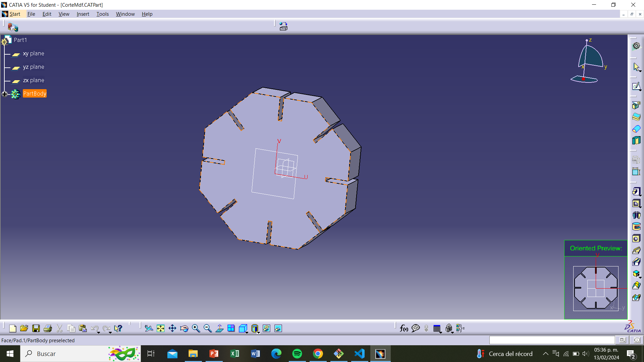
Task: Open the Undo history dropdown arrow
Action: (x=99, y=333)
